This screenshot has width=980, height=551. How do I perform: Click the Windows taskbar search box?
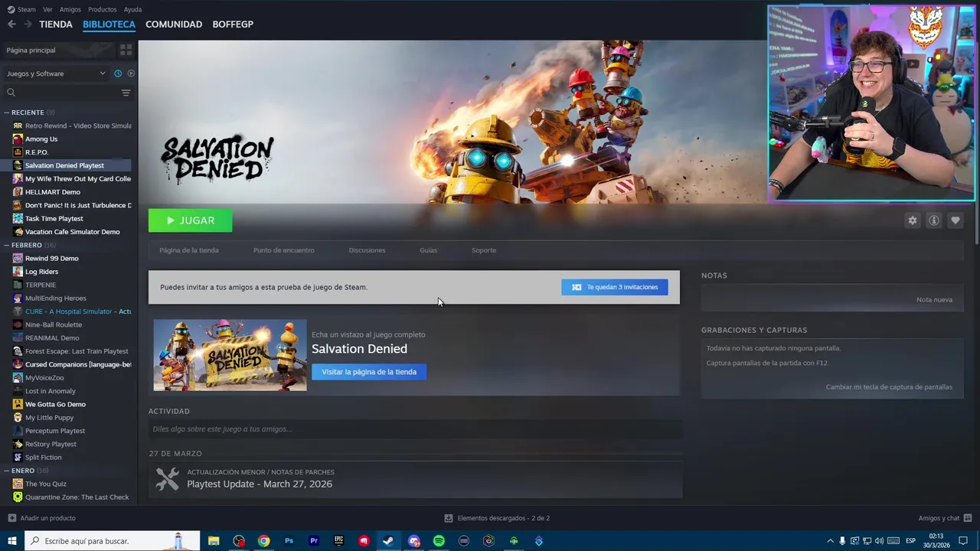click(113, 541)
